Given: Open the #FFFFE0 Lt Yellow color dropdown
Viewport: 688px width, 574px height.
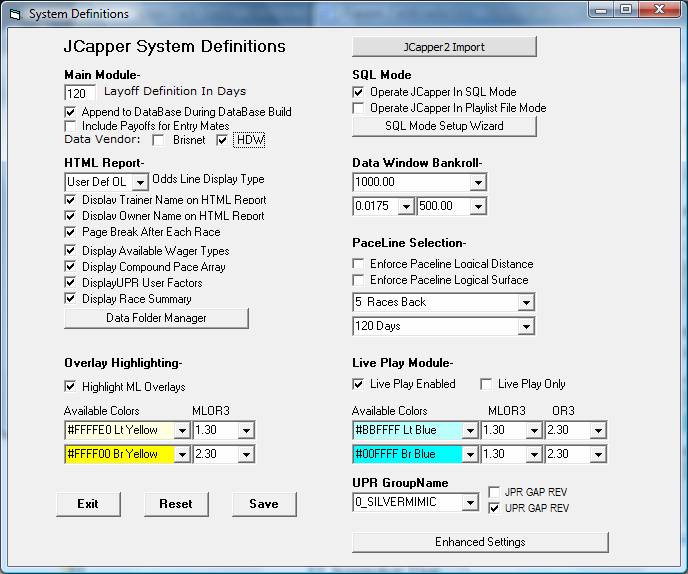Looking at the screenshot, I should [182, 430].
